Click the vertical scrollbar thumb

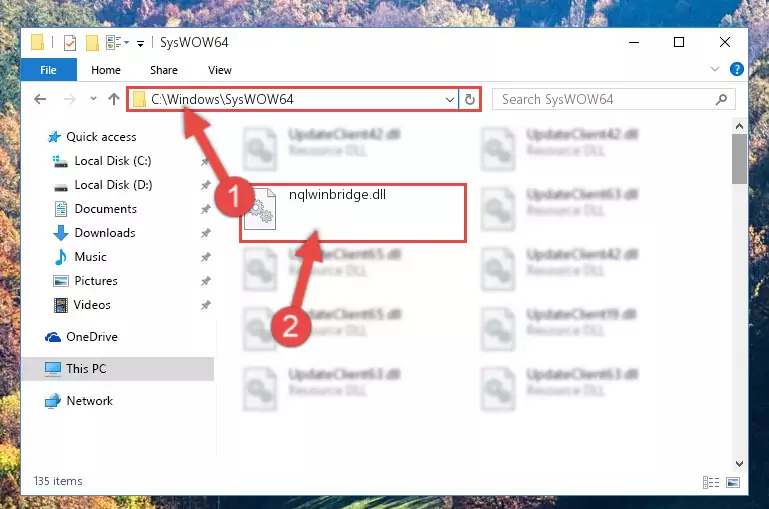tap(739, 159)
